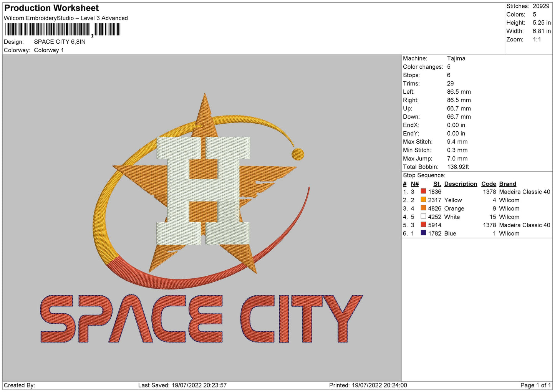Screen dimensions: 555x392
Task: Click the Stitches value 20929
Action: [541, 6]
